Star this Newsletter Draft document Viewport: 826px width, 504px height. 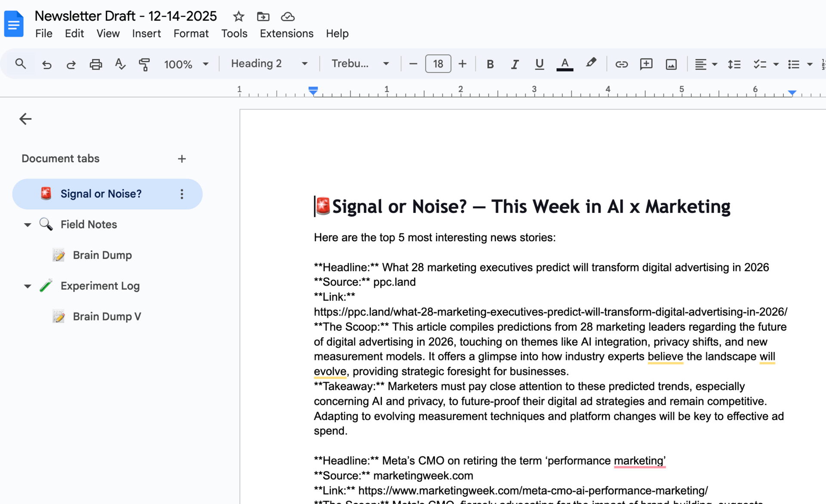(x=238, y=16)
